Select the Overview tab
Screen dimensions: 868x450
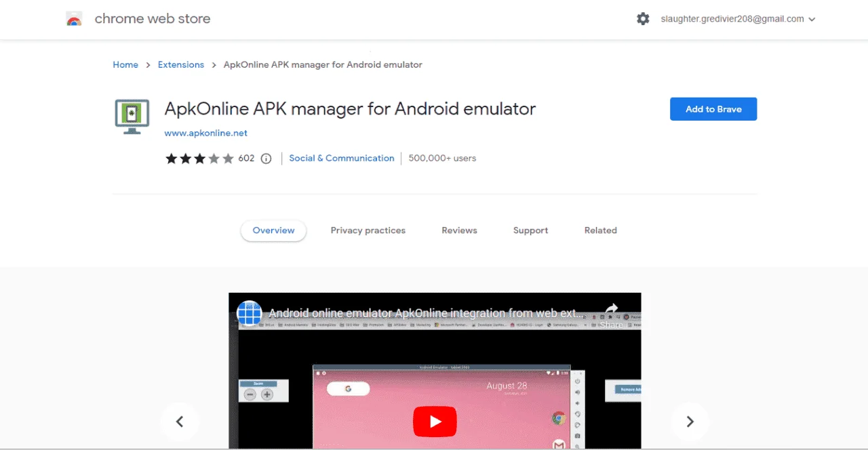click(273, 230)
